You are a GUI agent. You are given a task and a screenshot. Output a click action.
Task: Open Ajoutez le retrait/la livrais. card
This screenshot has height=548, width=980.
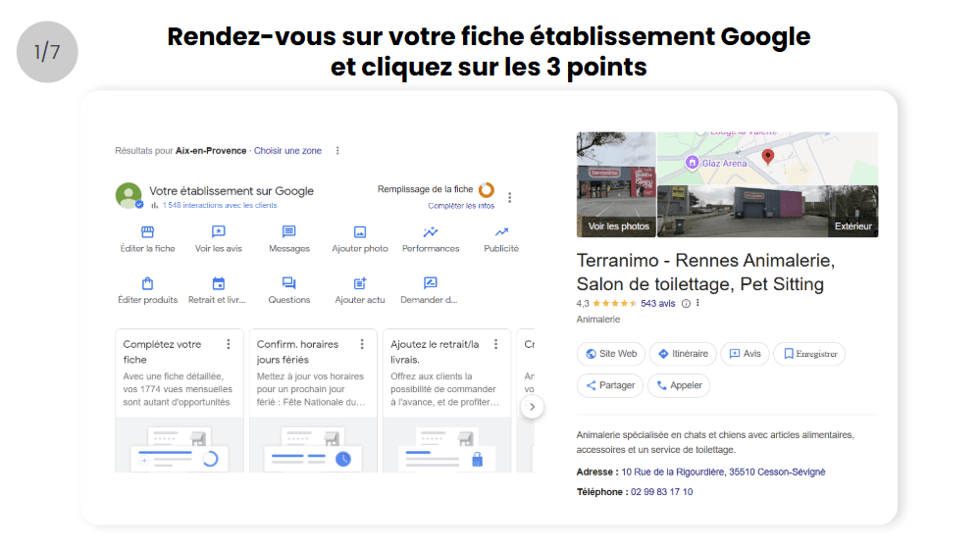(446, 401)
